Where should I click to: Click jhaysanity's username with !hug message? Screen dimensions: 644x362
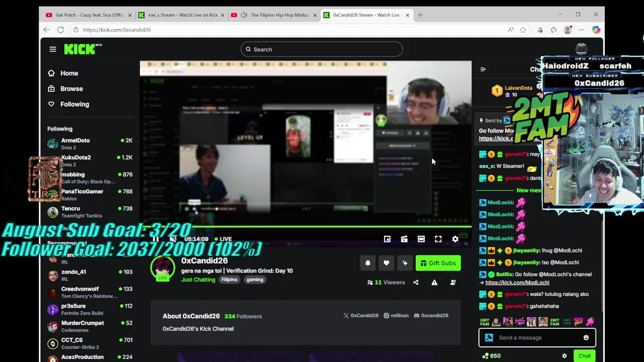tap(527, 250)
